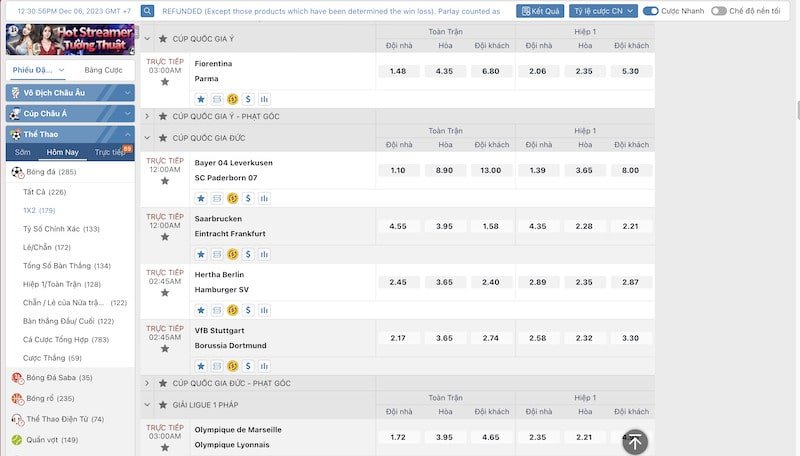Viewport: 800px width, 456px height.
Task: Click gold coin icon below VfB Stuttgart vs Dortmund
Action: click(x=233, y=366)
